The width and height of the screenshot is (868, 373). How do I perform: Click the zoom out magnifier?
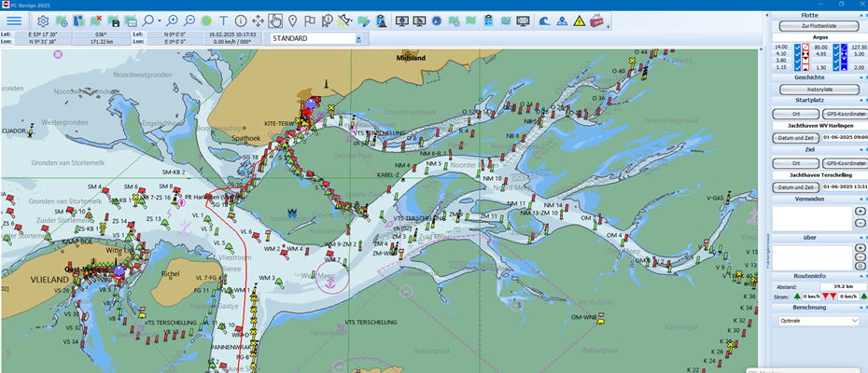click(189, 21)
